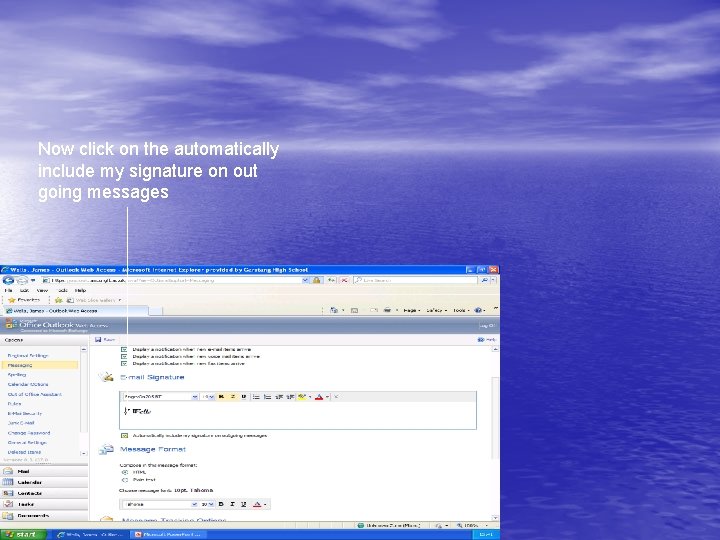Screen dimensions: 720x540
Task: Open the View menu in Internet Explorer
Action: point(42,290)
